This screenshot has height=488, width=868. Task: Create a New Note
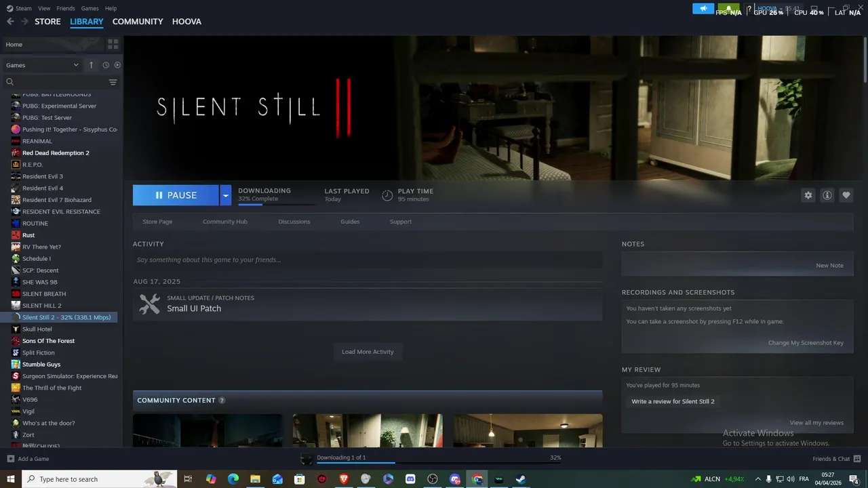(x=829, y=266)
